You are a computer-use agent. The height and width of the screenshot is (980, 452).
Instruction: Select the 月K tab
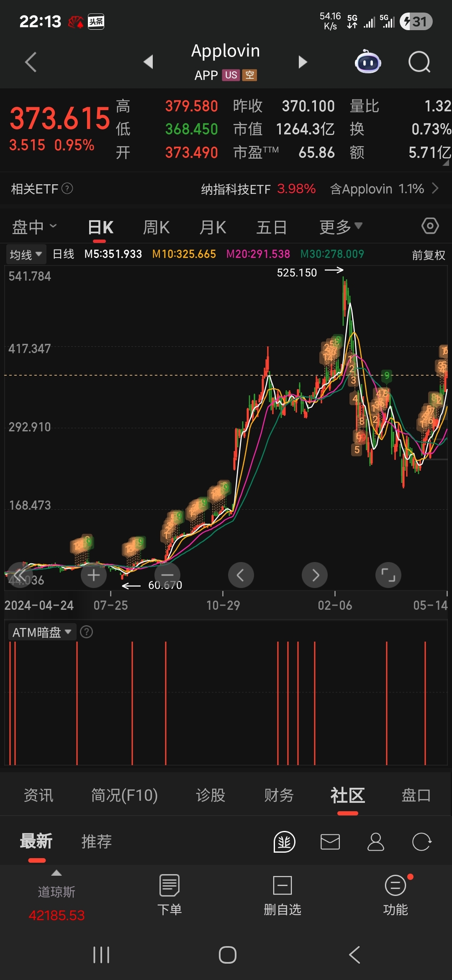[x=213, y=227]
